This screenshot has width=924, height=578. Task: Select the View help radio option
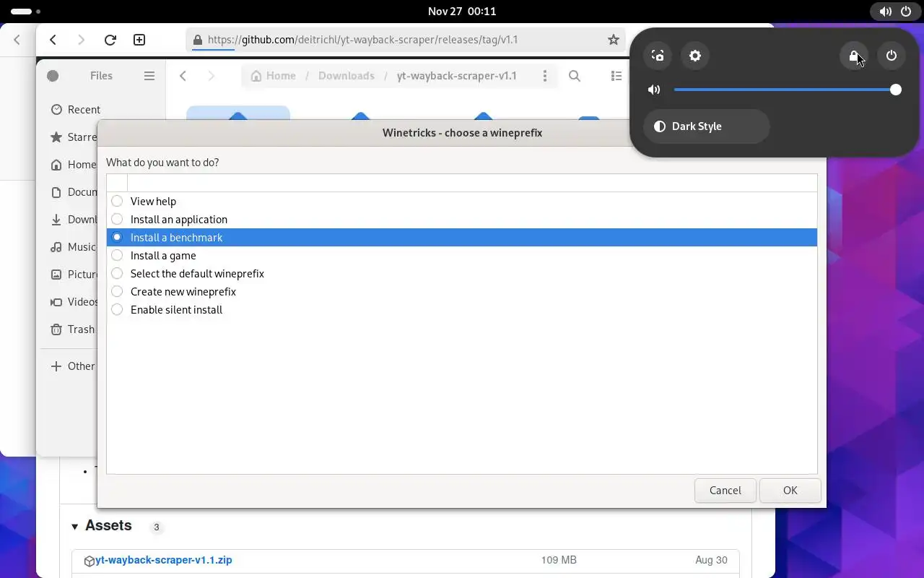(117, 202)
